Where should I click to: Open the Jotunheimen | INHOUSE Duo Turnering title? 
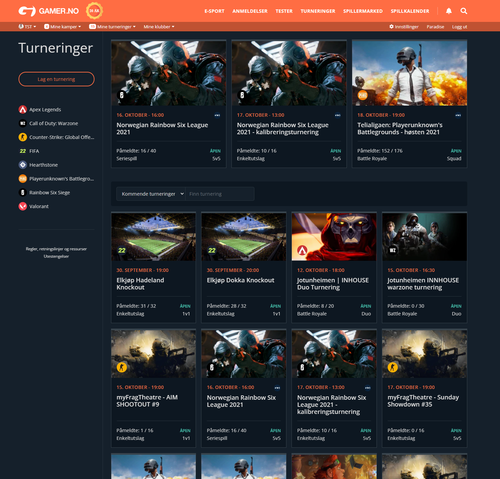pyautogui.click(x=333, y=284)
